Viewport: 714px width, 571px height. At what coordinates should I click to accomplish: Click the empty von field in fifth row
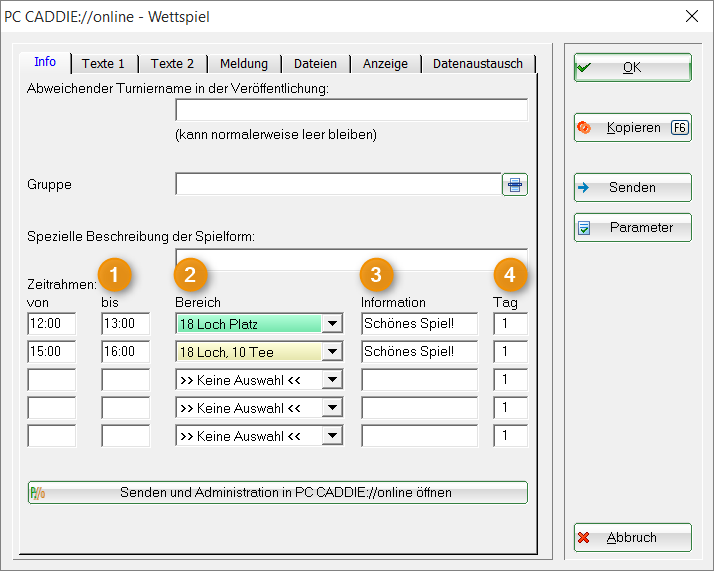[x=51, y=436]
